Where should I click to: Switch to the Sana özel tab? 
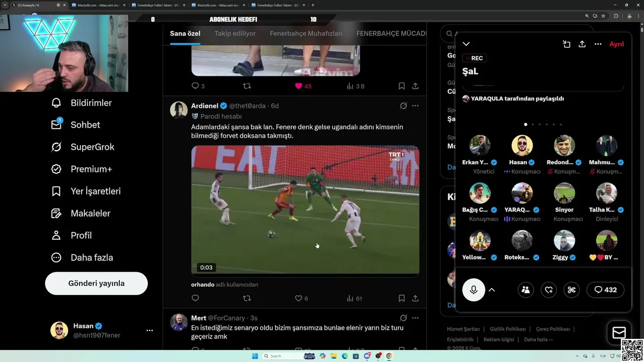coord(185,33)
